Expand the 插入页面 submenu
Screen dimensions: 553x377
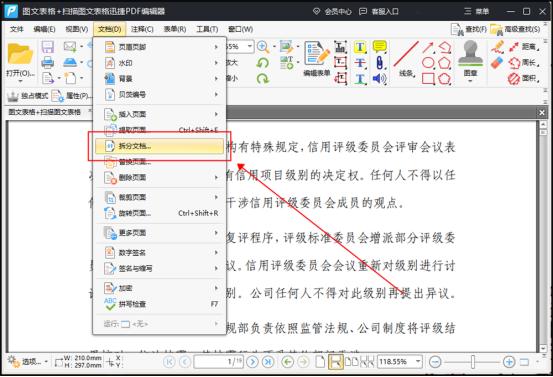pyautogui.click(x=160, y=114)
